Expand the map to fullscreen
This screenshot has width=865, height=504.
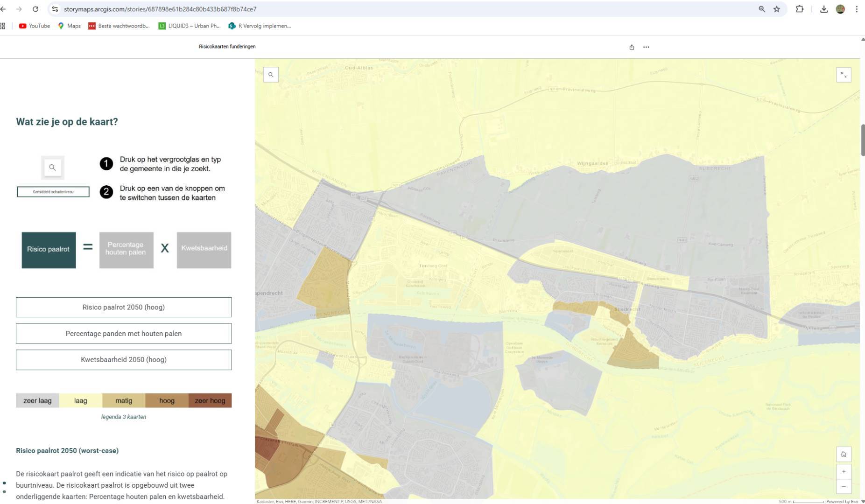[844, 75]
